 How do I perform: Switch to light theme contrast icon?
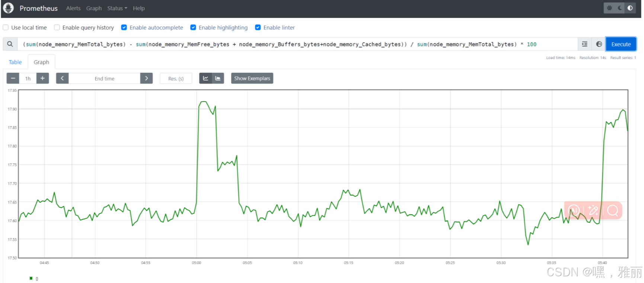point(630,8)
